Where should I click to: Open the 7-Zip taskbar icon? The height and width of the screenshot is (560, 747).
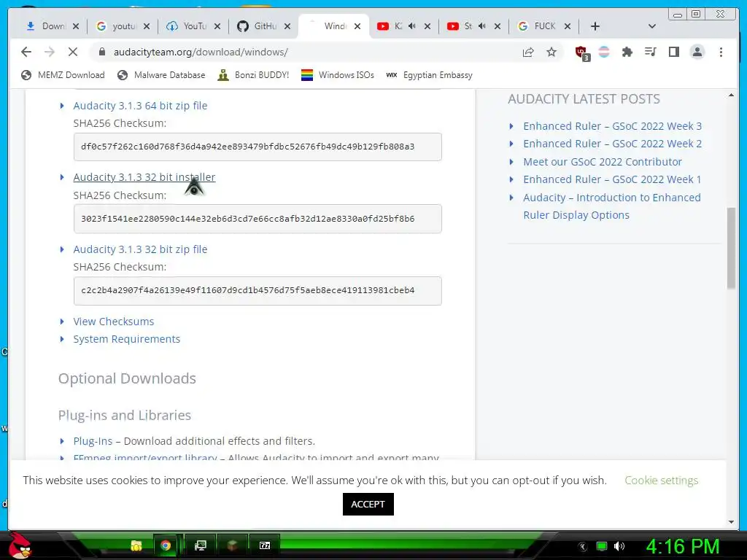tap(265, 545)
